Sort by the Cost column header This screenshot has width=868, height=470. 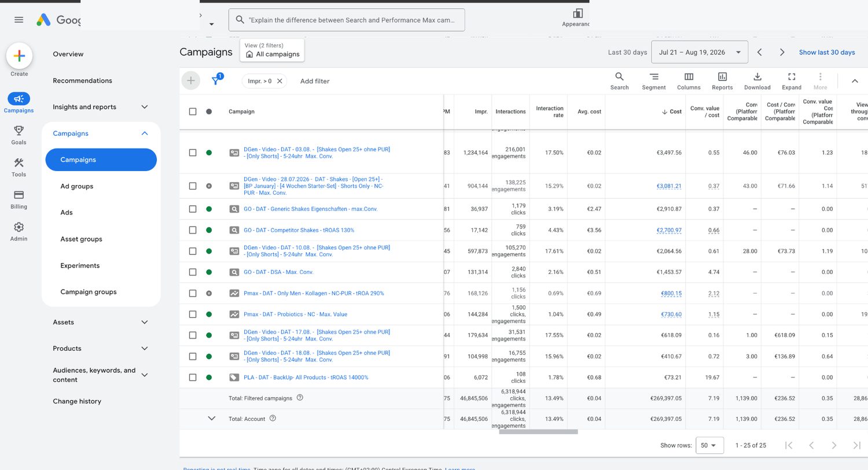pos(675,112)
